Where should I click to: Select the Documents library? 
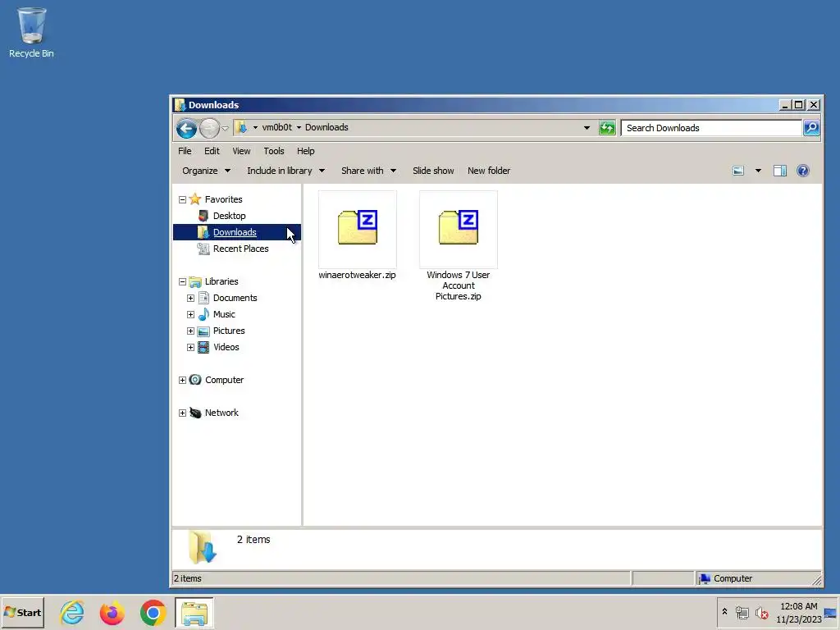click(x=235, y=298)
